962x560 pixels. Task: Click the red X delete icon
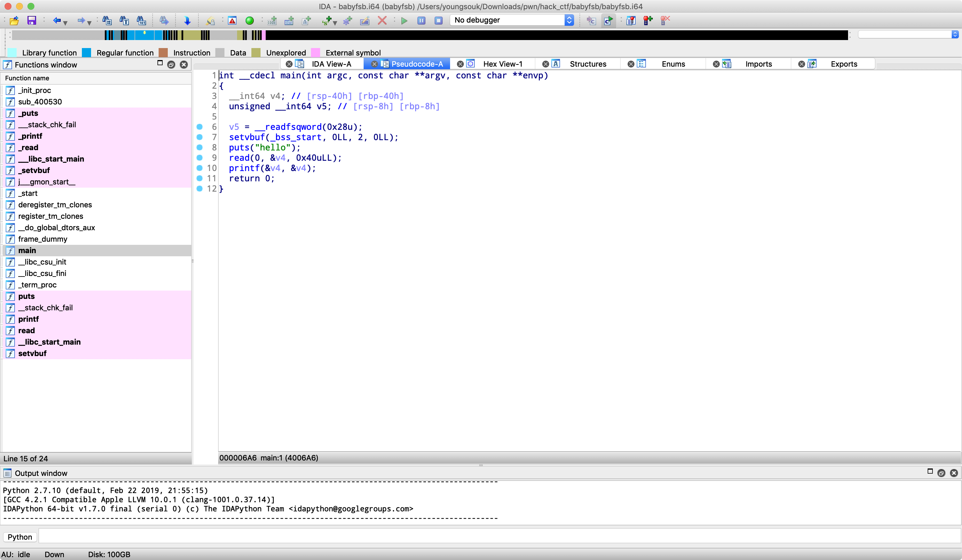(x=382, y=21)
